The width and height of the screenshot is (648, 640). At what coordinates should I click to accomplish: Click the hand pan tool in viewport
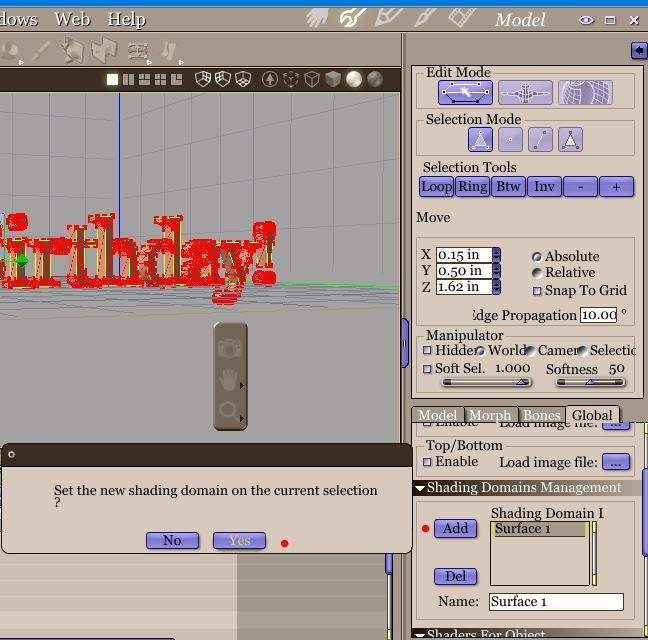tap(229, 380)
